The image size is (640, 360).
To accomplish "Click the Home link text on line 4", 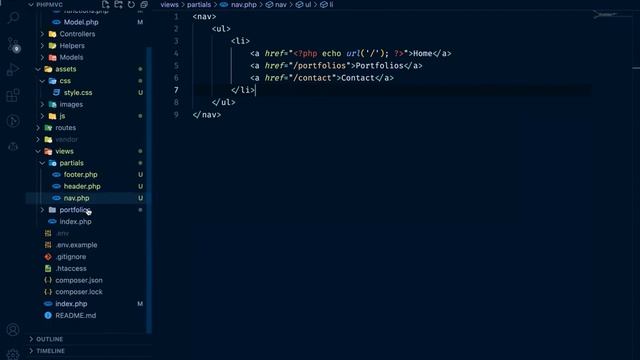I will click(422, 53).
